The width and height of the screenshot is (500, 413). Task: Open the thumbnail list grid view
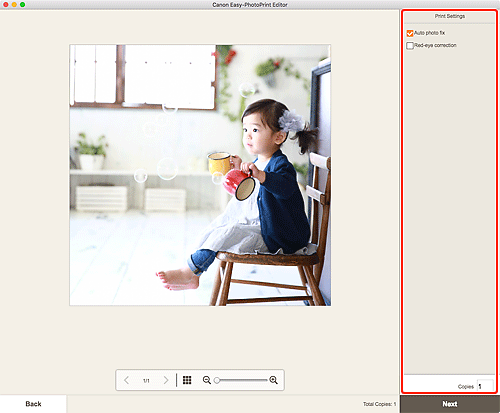coord(187,380)
